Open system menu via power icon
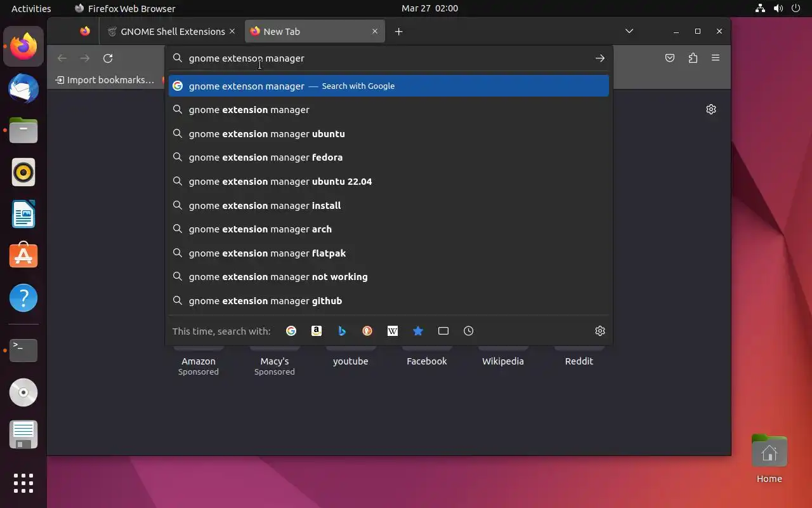Image resolution: width=812 pixels, height=508 pixels. [x=797, y=8]
